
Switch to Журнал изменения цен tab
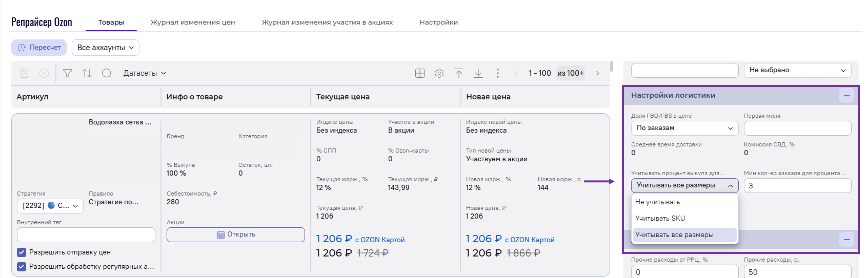pyautogui.click(x=192, y=22)
